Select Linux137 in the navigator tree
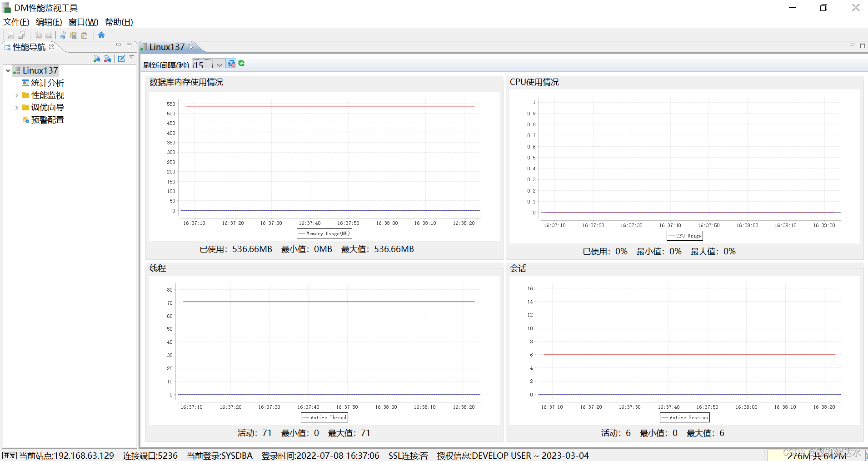This screenshot has width=868, height=461. [x=40, y=70]
